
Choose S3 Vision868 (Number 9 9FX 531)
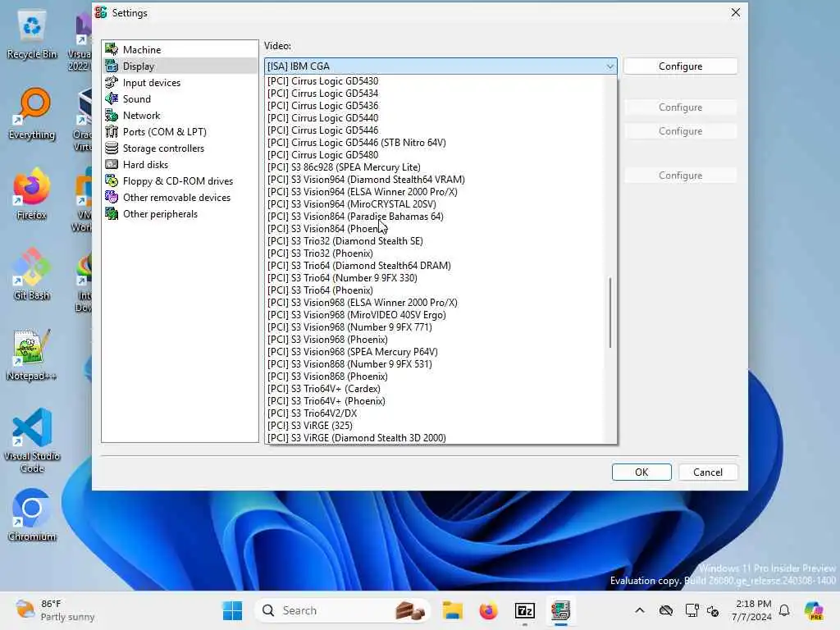coord(435,364)
